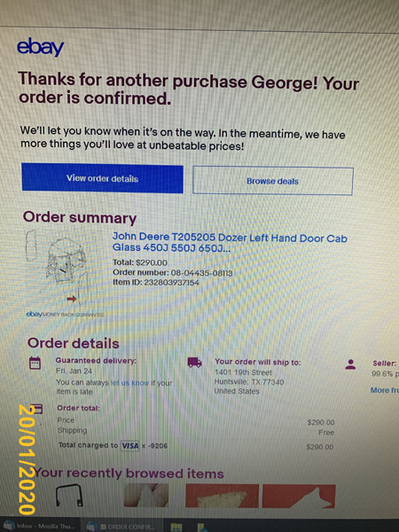Click the eBay Money Back Guarantee logo
This screenshot has width=399, height=532.
pos(66,315)
